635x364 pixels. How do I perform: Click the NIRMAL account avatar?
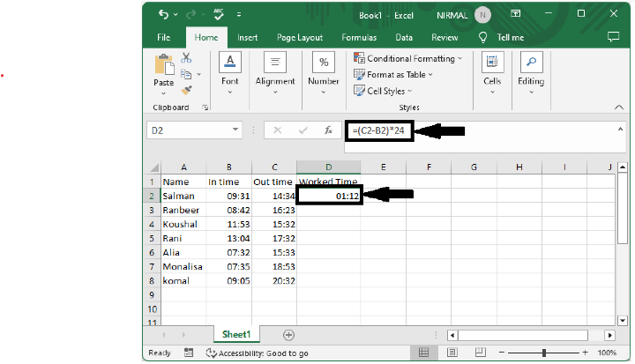[x=482, y=15]
